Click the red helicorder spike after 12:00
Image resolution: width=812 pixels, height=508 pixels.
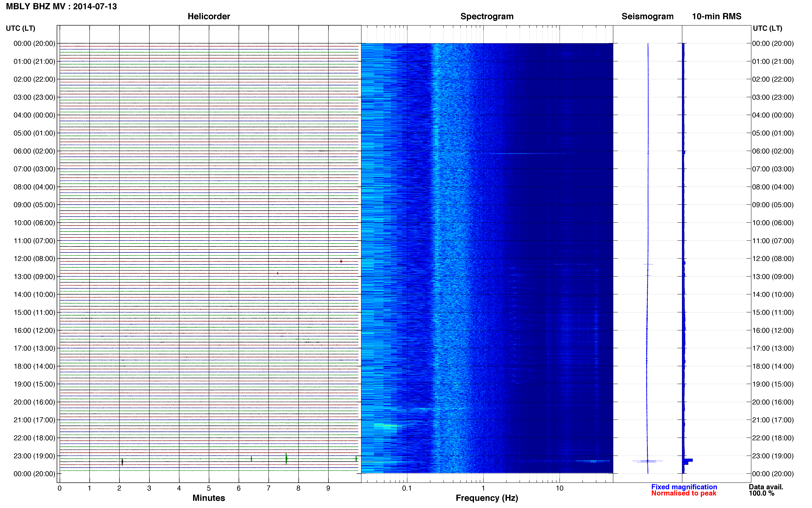[341, 261]
